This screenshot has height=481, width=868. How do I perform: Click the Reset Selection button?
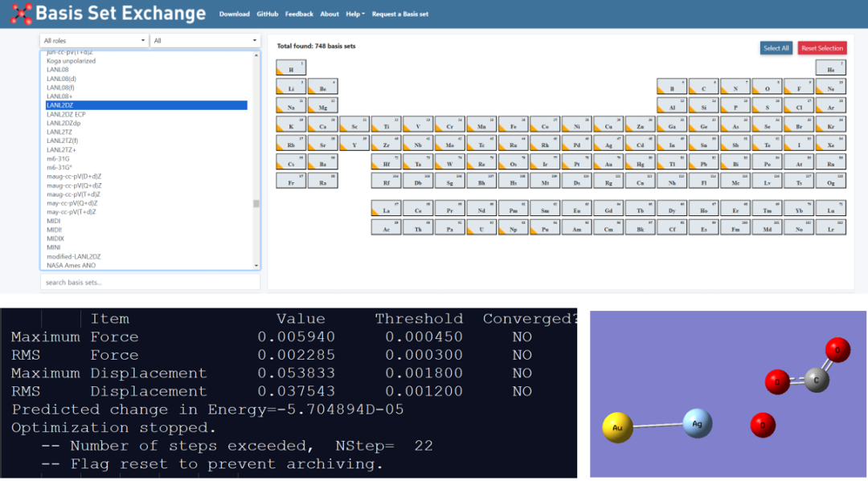pos(822,48)
